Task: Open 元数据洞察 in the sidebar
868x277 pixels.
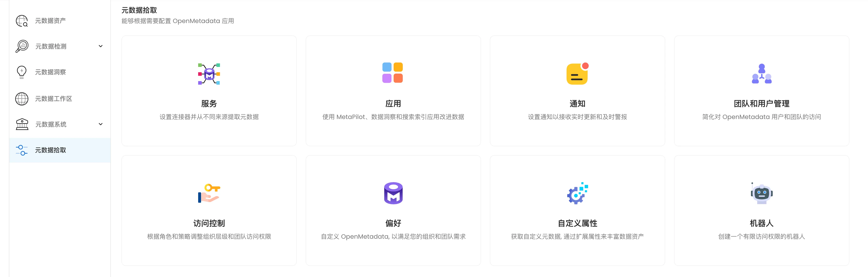Action: tap(51, 72)
